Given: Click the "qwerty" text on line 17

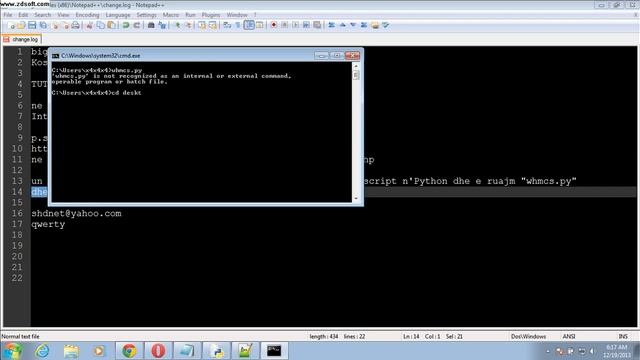Looking at the screenshot, I should tap(48, 224).
